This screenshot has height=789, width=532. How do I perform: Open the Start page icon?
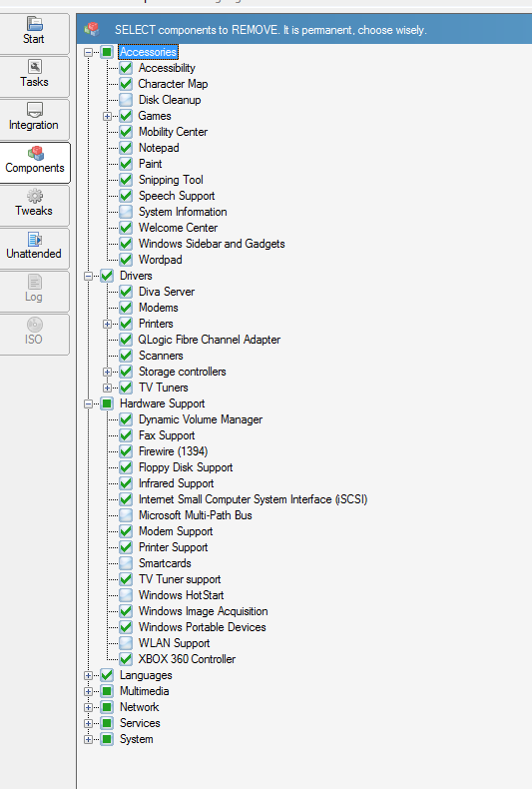pos(34,24)
